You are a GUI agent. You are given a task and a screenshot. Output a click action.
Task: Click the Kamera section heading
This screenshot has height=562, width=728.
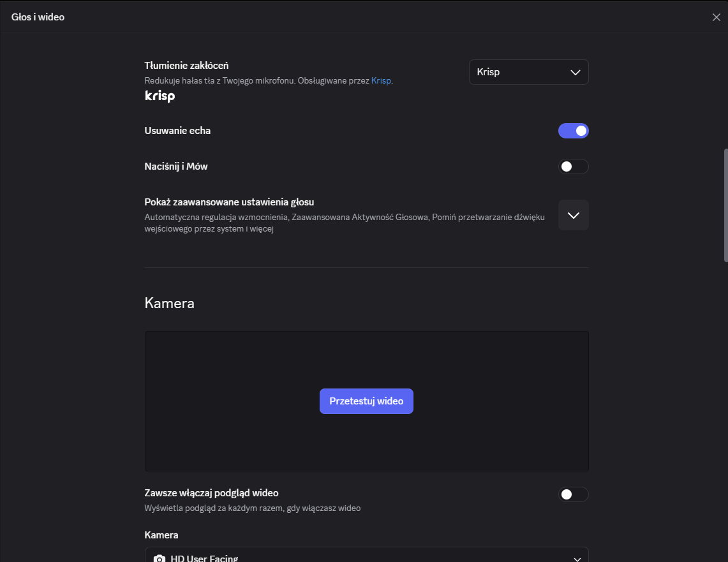click(x=170, y=303)
